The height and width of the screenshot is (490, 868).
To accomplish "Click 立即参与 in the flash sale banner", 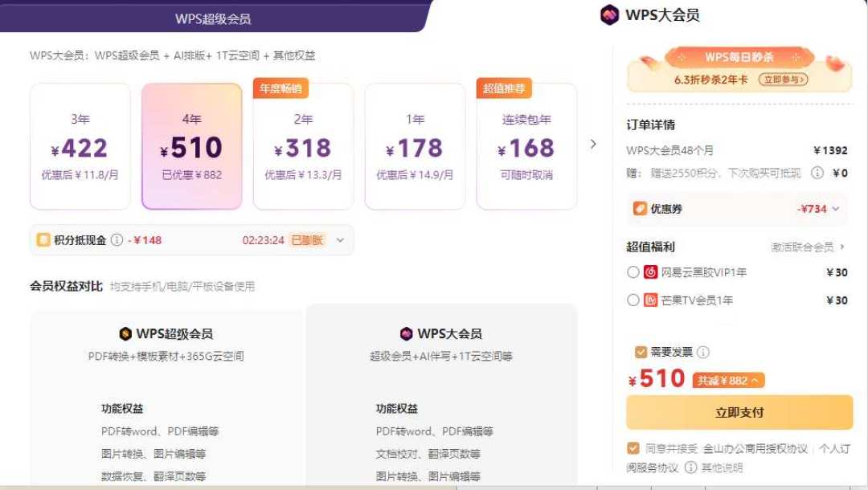I will point(783,80).
